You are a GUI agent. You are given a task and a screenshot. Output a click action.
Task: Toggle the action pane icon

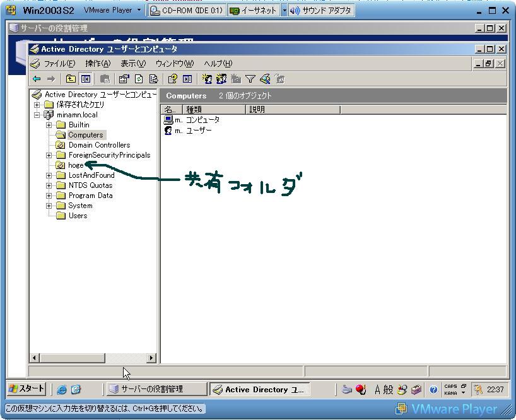click(x=187, y=79)
